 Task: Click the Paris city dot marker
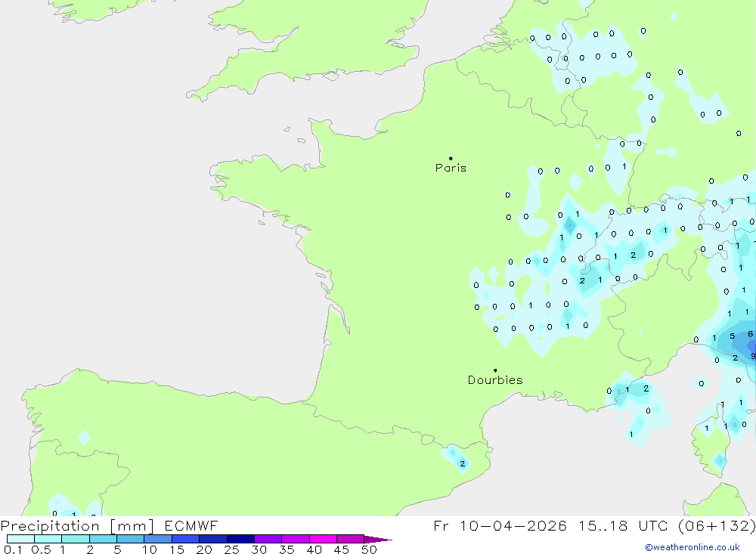point(451,159)
